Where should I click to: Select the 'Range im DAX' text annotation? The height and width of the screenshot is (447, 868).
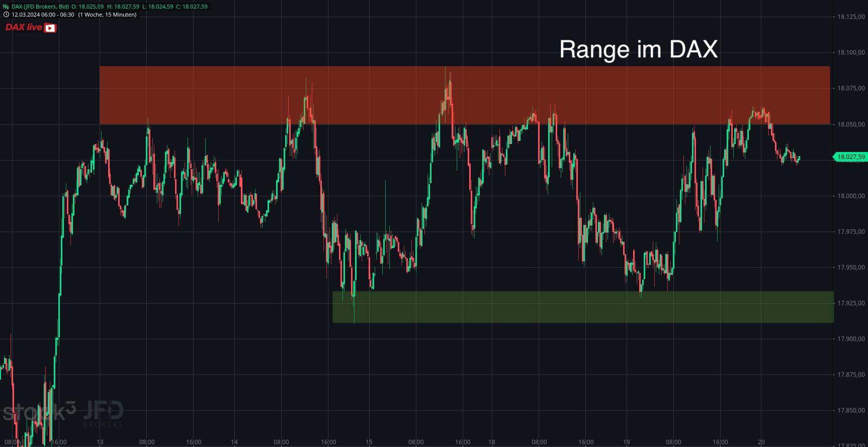pyautogui.click(x=638, y=49)
